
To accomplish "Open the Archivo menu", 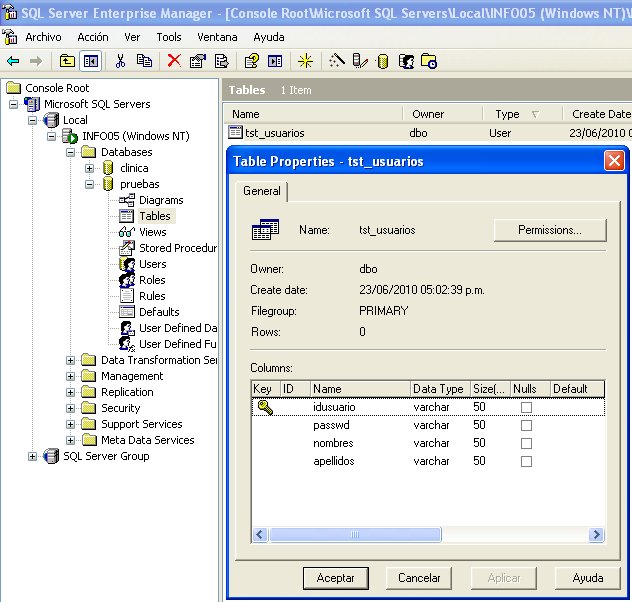I will (x=43, y=37).
